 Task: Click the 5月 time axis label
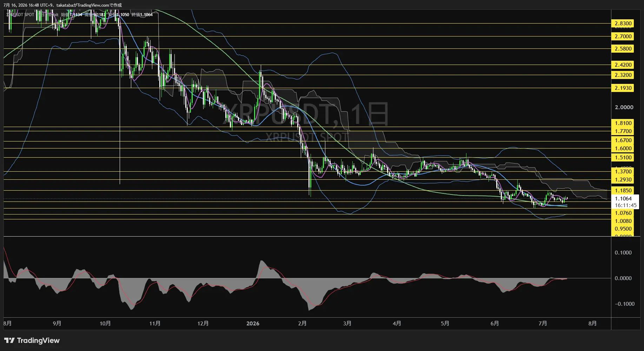445,323
